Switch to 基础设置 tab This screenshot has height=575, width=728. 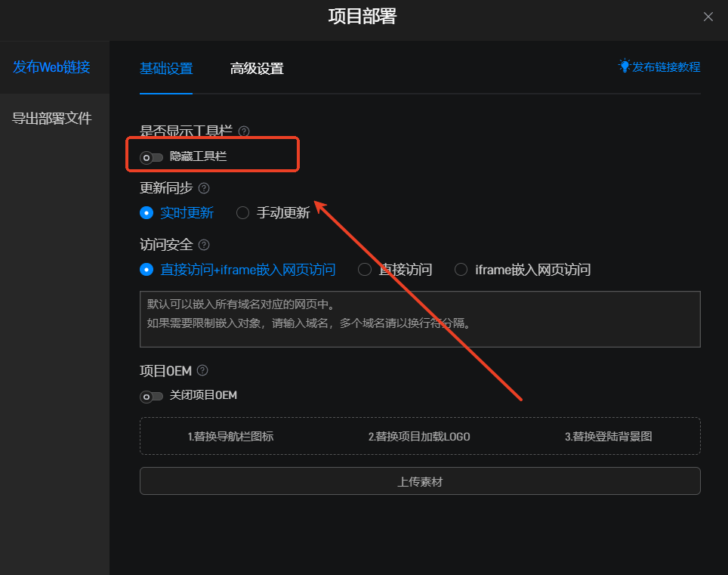[x=166, y=69]
